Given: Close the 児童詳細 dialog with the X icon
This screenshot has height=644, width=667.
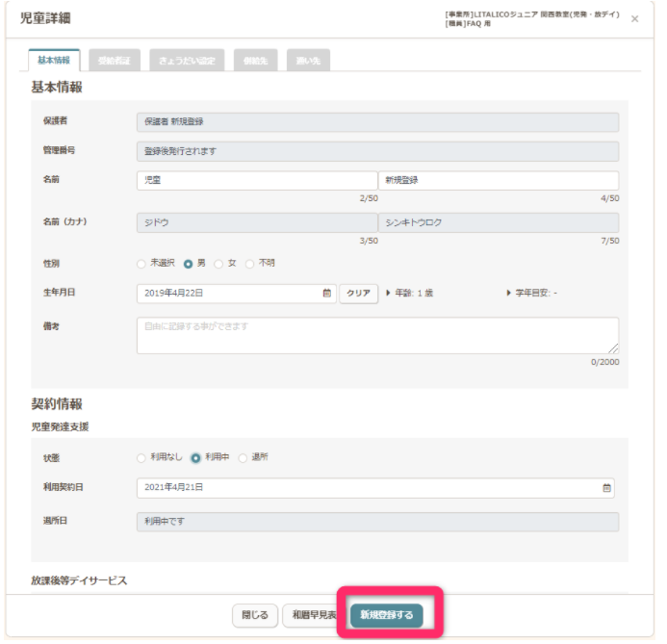Looking at the screenshot, I should tap(635, 19).
